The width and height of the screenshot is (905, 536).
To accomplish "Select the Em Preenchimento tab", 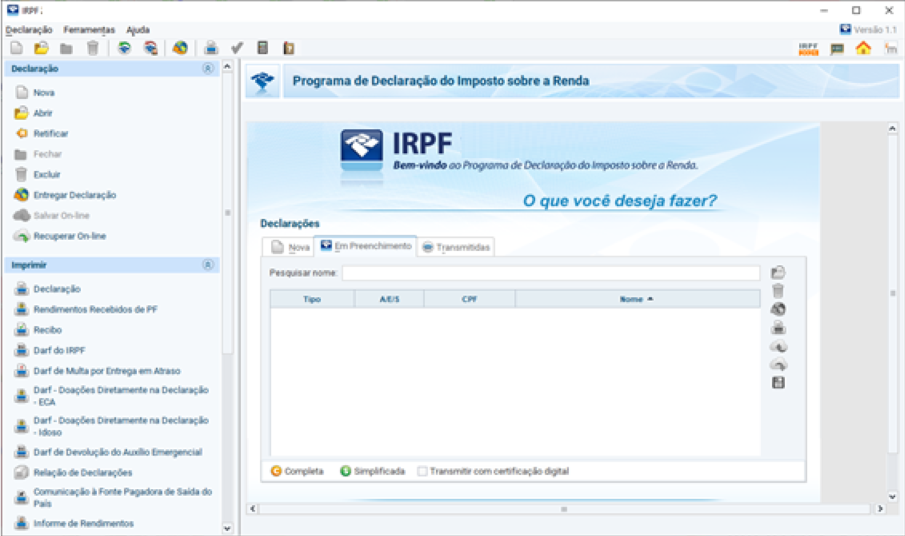I will point(365,246).
